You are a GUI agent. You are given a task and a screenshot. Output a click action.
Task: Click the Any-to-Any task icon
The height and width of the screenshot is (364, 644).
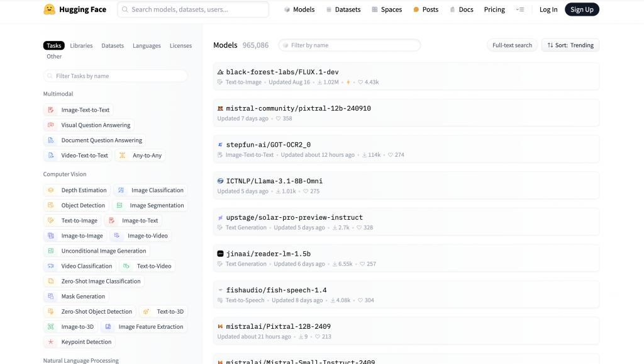pyautogui.click(x=123, y=156)
